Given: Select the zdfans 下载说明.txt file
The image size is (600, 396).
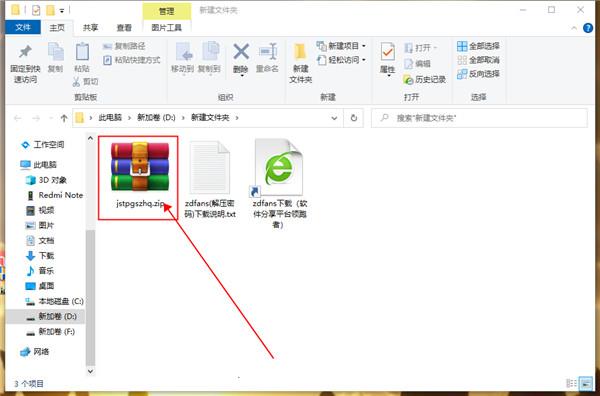Looking at the screenshot, I should [x=210, y=179].
